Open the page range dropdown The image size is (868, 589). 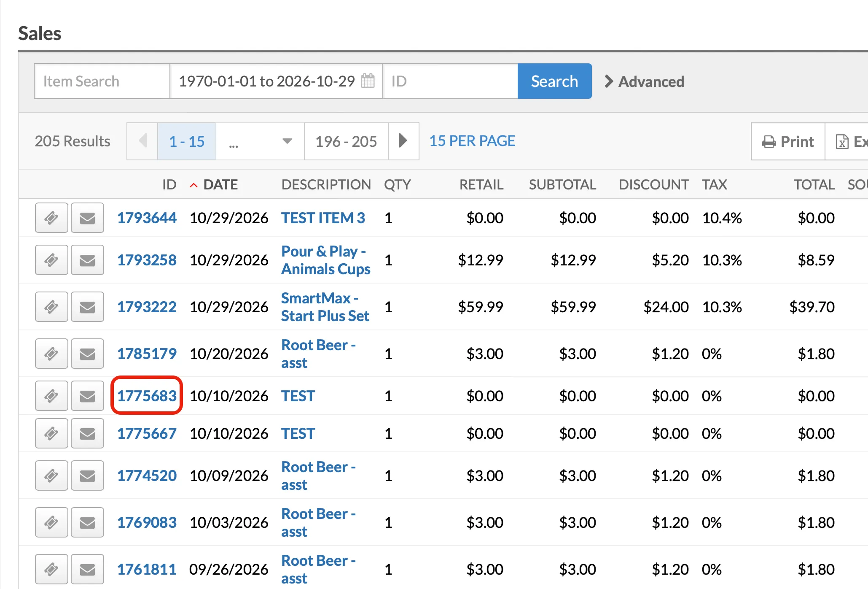260,141
